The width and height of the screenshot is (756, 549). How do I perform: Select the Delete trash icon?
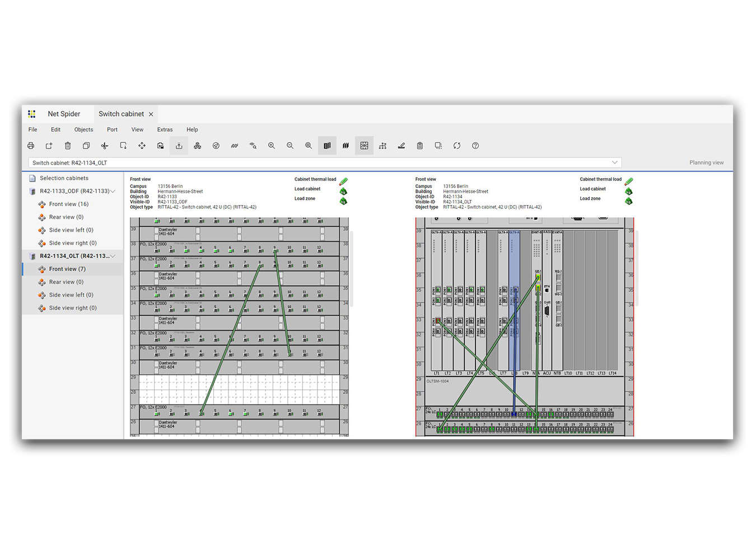[67, 145]
